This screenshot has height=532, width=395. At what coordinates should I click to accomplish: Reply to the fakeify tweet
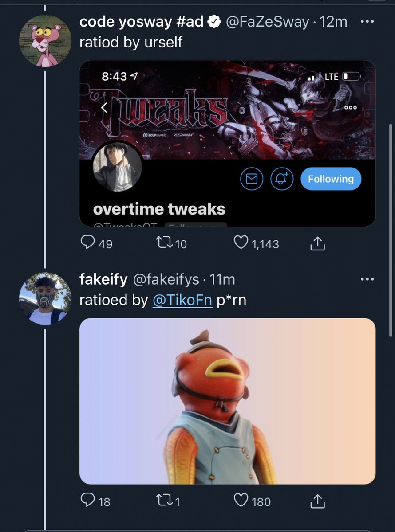click(x=88, y=501)
